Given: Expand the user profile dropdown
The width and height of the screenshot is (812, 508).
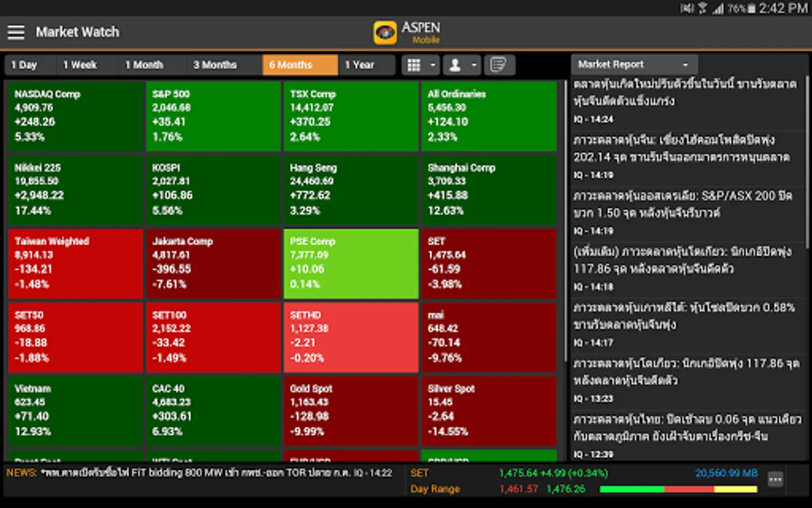Looking at the screenshot, I should coord(461,65).
